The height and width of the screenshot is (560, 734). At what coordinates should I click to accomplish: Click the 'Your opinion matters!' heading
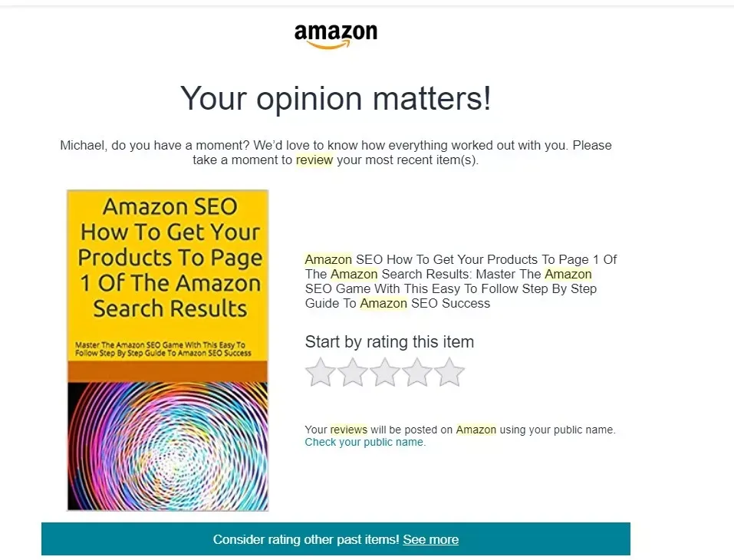[x=336, y=98]
